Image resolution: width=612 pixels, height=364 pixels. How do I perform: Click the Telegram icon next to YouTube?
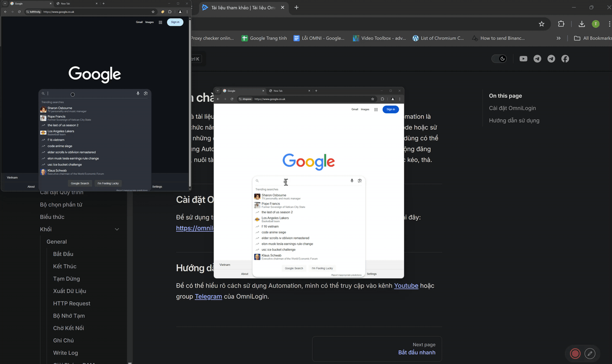click(537, 59)
